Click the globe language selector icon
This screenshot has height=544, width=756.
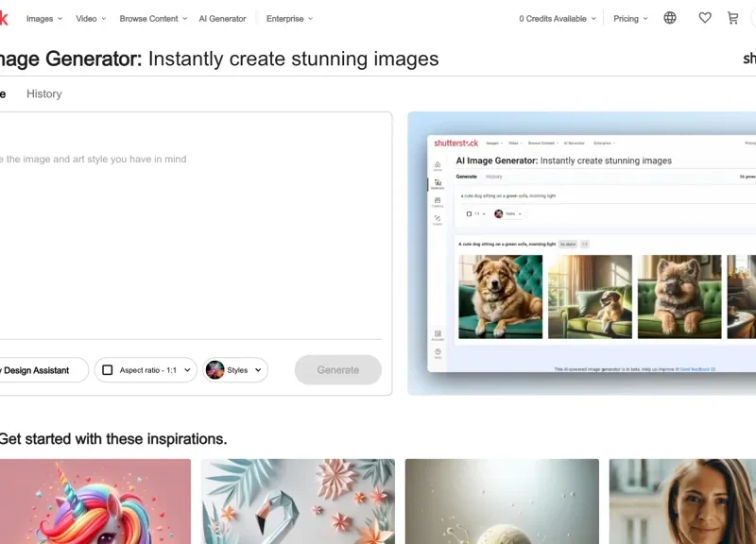click(670, 18)
